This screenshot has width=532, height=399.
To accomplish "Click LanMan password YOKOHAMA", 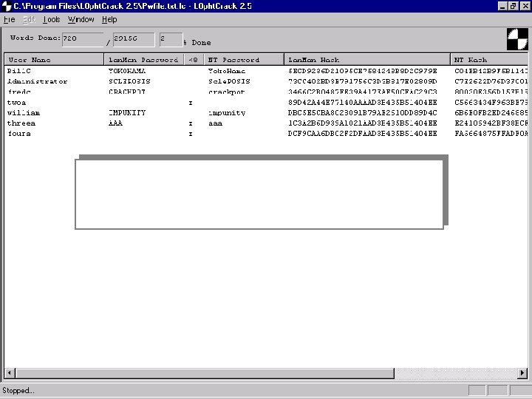I will (127, 71).
